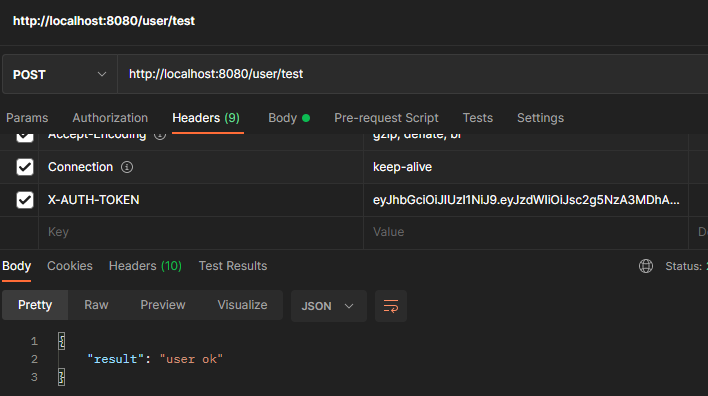Click the empty Key input field

(x=201, y=232)
